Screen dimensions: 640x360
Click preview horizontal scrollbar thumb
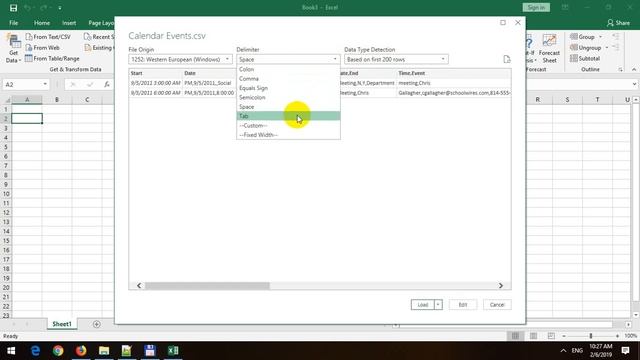click(x=207, y=286)
